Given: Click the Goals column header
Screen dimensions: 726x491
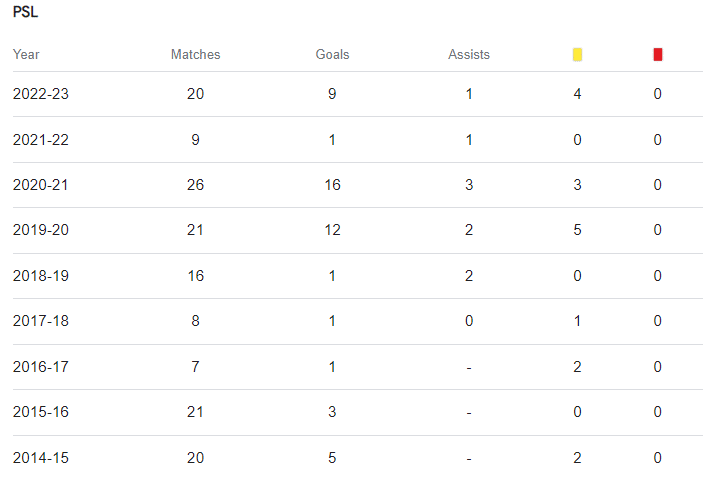Looking at the screenshot, I should coord(332,55).
